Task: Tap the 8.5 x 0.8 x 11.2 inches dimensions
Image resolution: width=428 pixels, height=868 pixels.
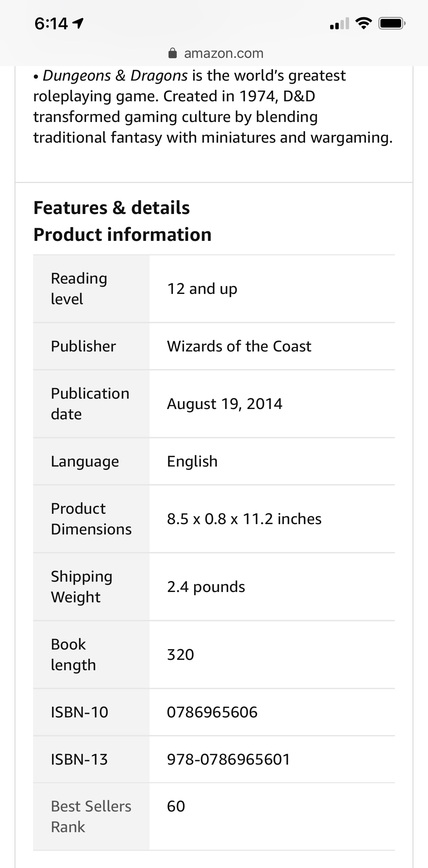Action: (244, 519)
